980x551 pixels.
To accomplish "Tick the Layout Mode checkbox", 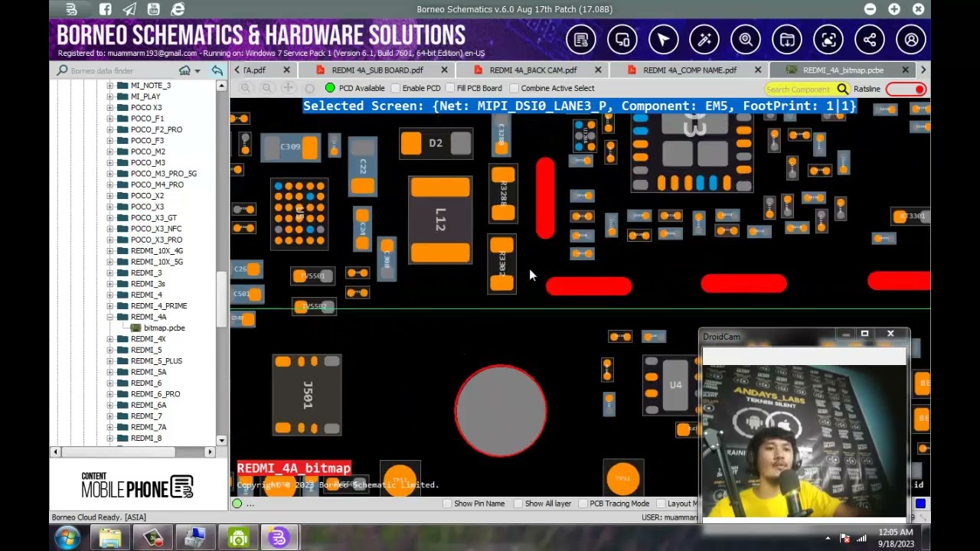I will (661, 504).
